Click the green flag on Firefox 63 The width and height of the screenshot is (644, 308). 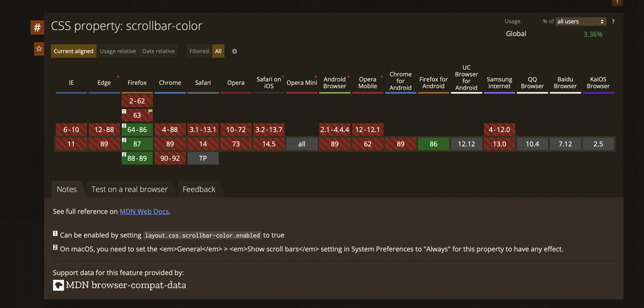pyautogui.click(x=150, y=111)
